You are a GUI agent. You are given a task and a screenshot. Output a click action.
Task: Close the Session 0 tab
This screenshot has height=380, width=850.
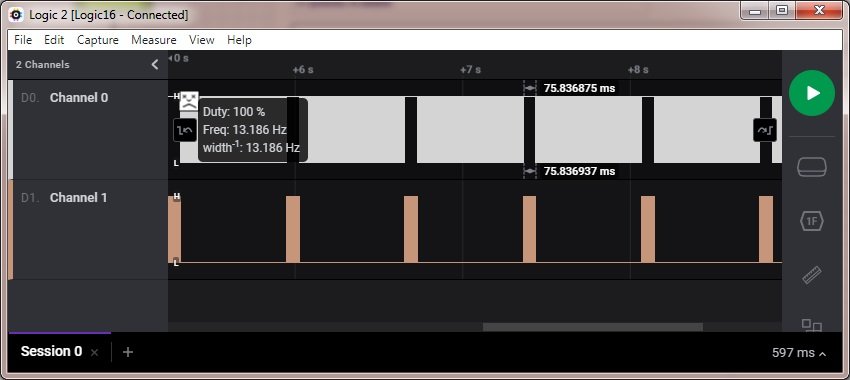click(94, 352)
